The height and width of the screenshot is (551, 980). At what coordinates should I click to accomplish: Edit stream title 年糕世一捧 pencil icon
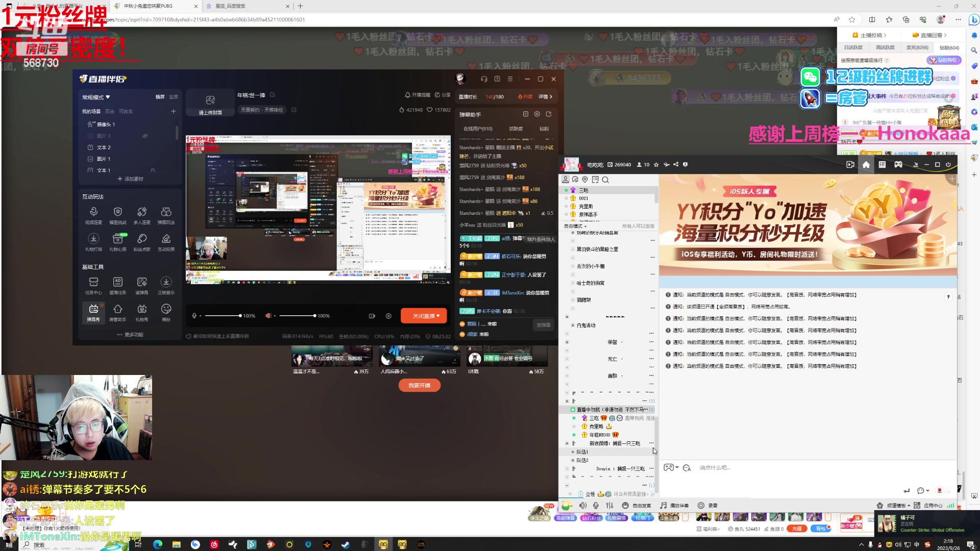tap(273, 95)
